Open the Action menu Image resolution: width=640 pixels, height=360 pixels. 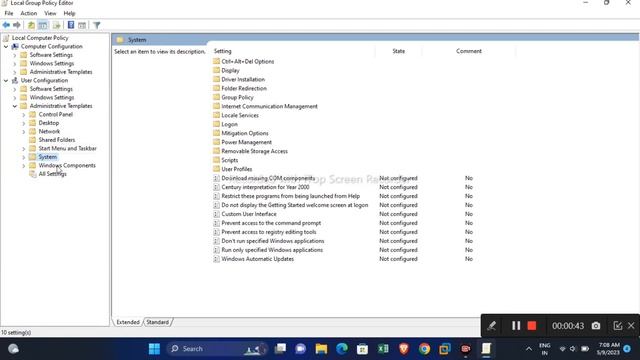[29, 13]
